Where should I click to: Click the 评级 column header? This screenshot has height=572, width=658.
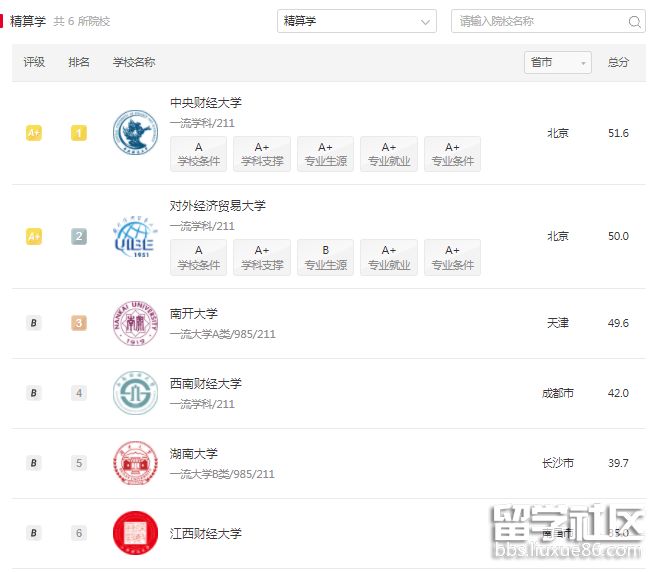(x=34, y=62)
